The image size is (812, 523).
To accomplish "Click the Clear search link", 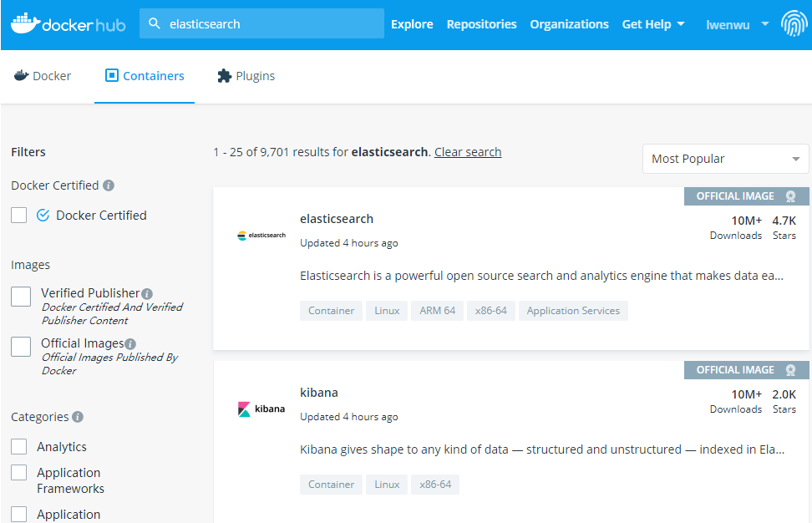I will [468, 152].
